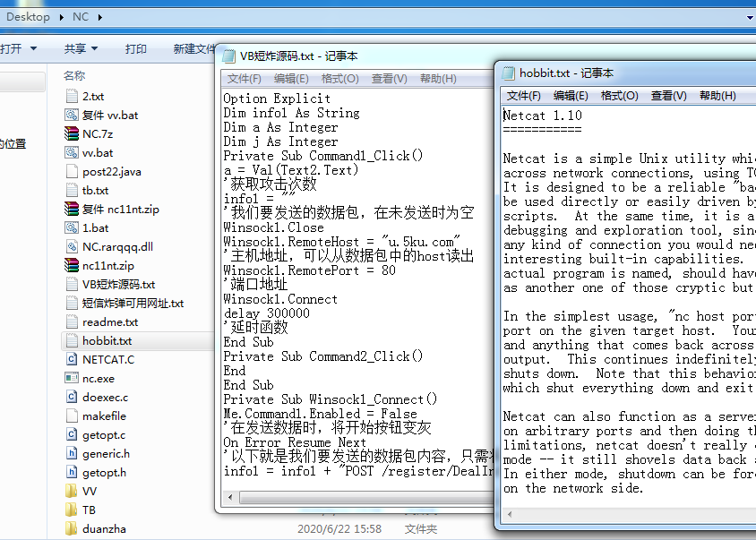The image size is (756, 540).
Task: Open 编辑(E) menu in hobbit.txt Notepad
Action: coord(571,96)
